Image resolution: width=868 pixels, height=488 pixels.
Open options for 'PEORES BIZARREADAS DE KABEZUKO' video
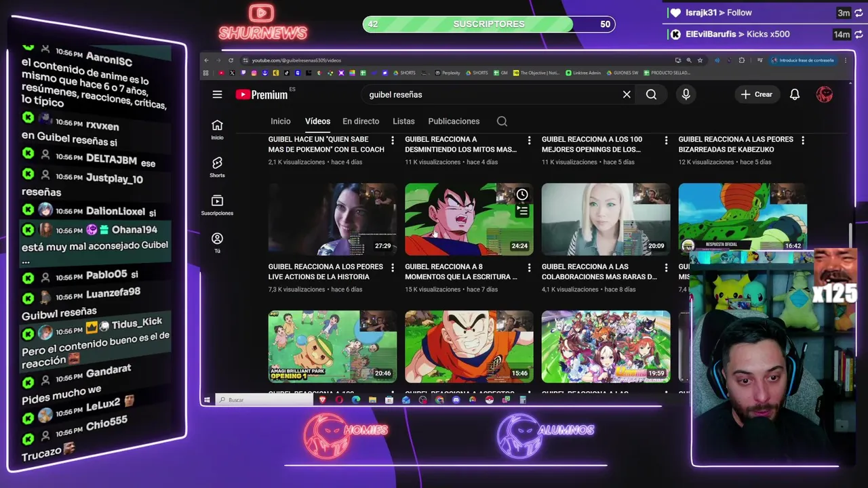pos(803,140)
